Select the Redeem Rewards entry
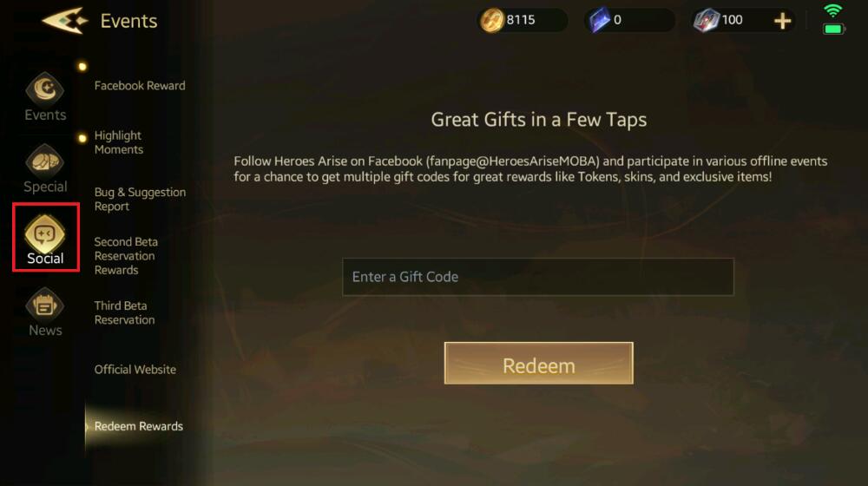 [138, 426]
